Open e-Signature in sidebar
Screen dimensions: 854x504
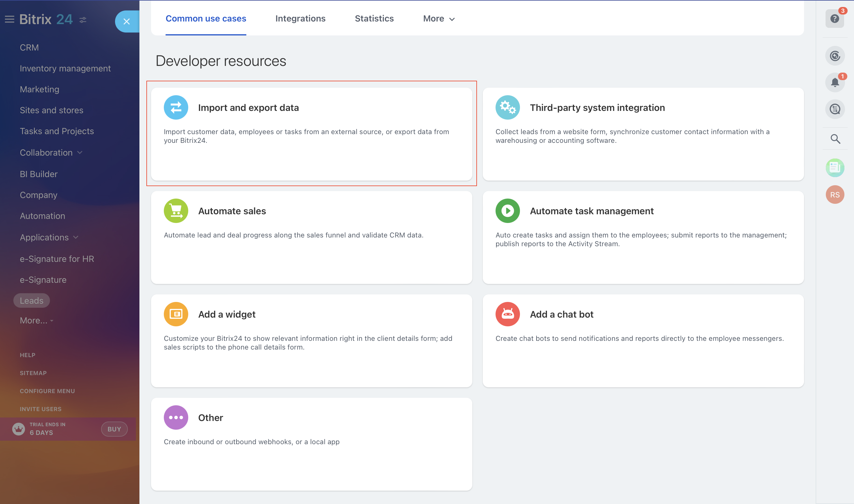(x=43, y=280)
